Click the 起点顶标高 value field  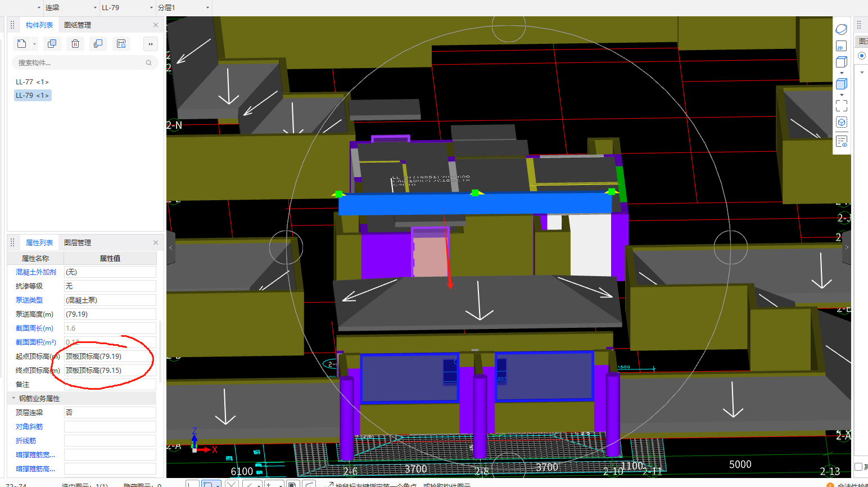pos(110,357)
